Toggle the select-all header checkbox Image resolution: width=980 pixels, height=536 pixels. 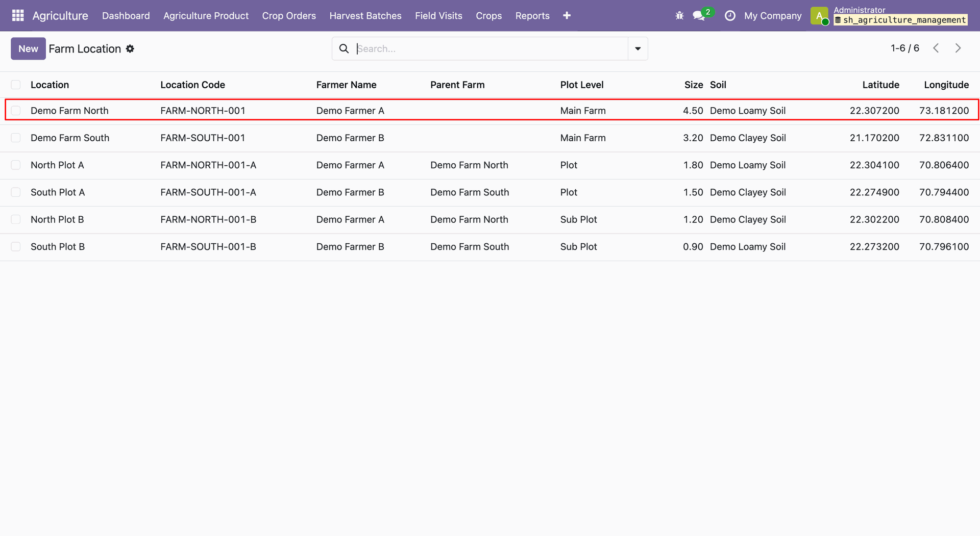(16, 85)
